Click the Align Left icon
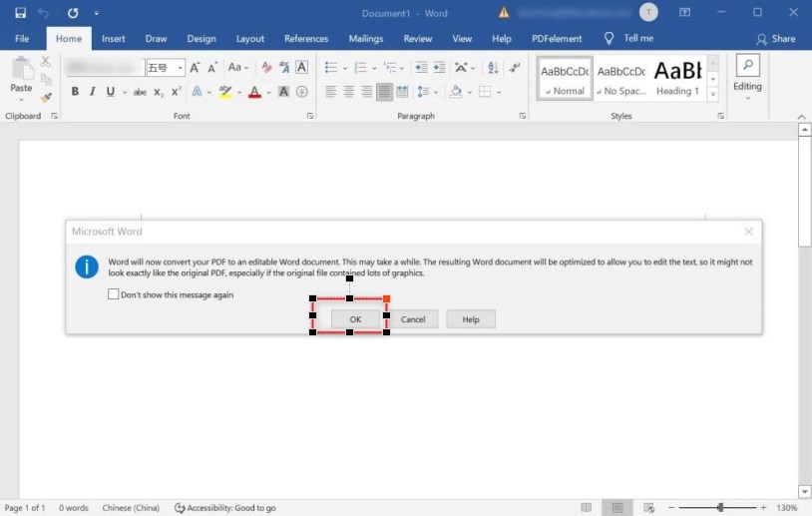Image resolution: width=812 pixels, height=516 pixels. click(x=331, y=92)
